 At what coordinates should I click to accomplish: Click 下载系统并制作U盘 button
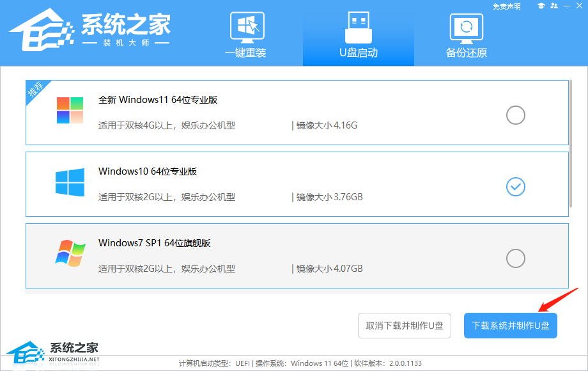pos(510,326)
